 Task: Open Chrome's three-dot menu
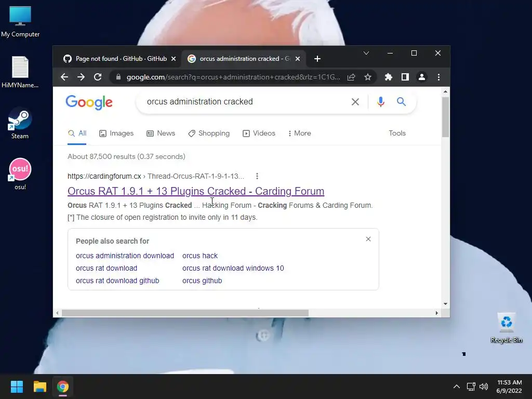[438, 77]
